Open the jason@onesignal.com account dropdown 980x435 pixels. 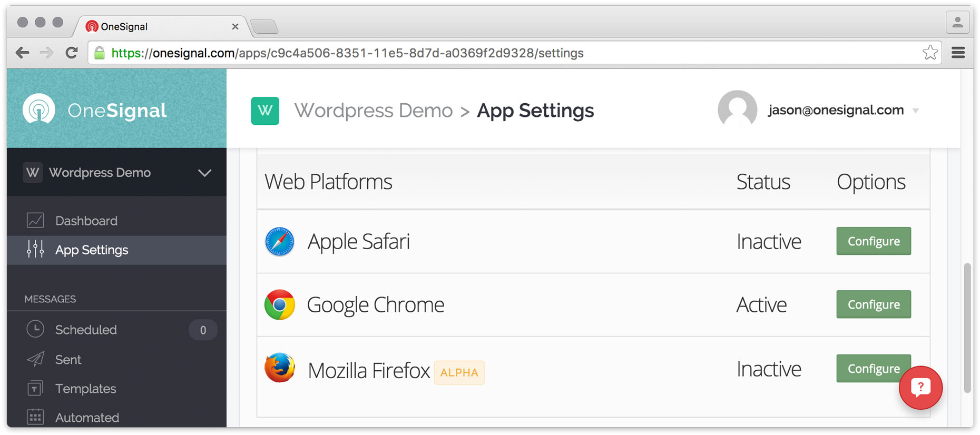coord(916,111)
